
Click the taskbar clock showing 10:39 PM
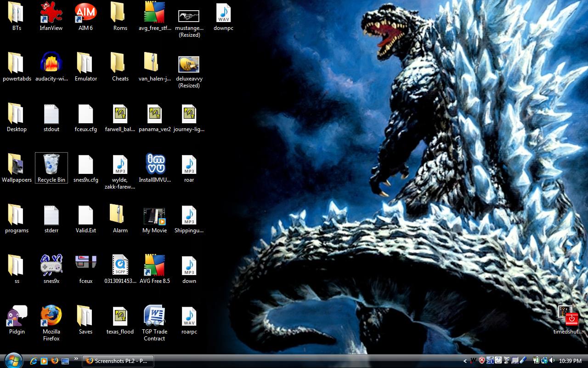pos(571,361)
